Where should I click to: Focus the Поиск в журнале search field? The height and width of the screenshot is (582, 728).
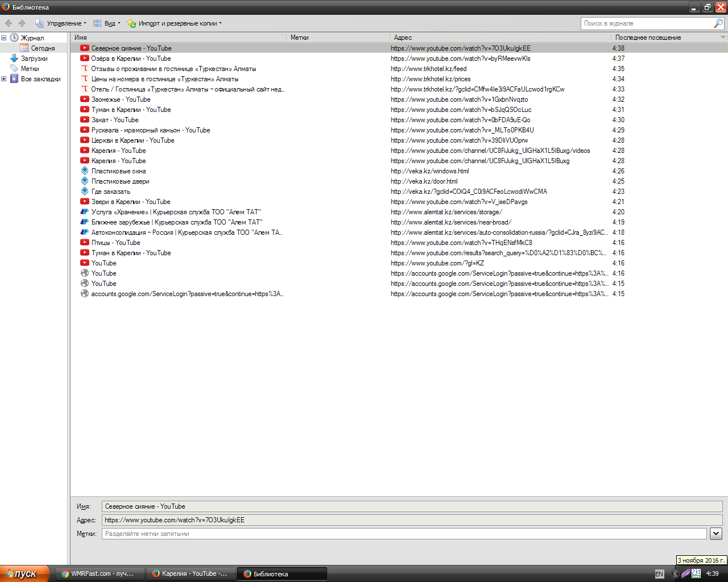(647, 23)
